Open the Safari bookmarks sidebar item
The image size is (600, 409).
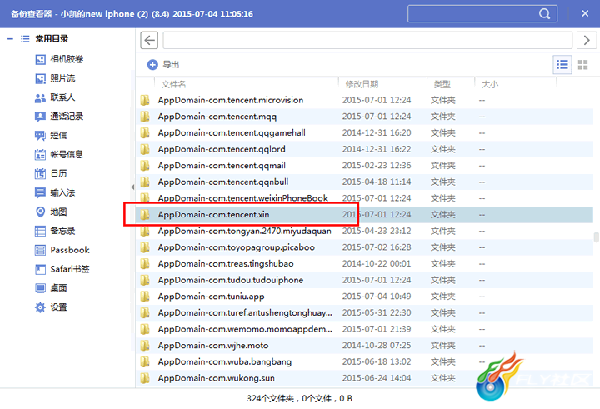coord(62,269)
